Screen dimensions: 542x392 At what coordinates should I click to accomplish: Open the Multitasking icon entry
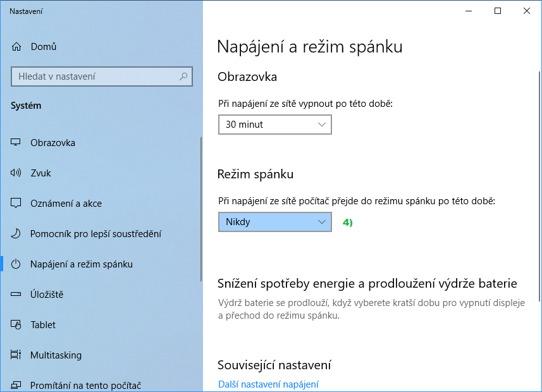pyautogui.click(x=16, y=355)
